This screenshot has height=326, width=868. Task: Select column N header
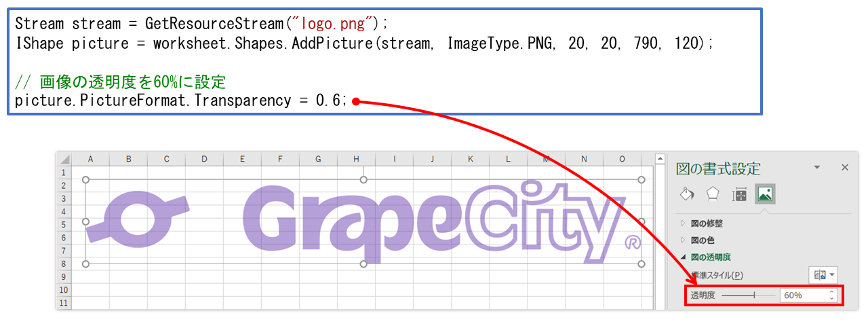coord(584,160)
